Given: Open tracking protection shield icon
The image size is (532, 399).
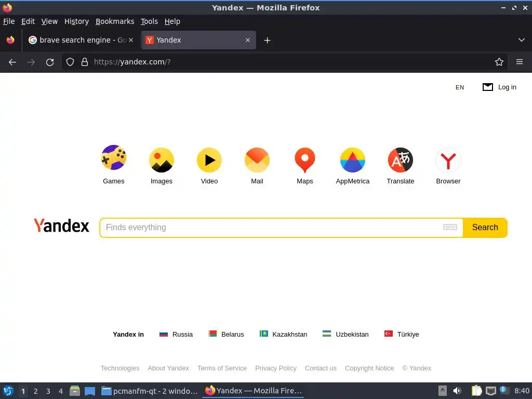Looking at the screenshot, I should tap(70, 62).
